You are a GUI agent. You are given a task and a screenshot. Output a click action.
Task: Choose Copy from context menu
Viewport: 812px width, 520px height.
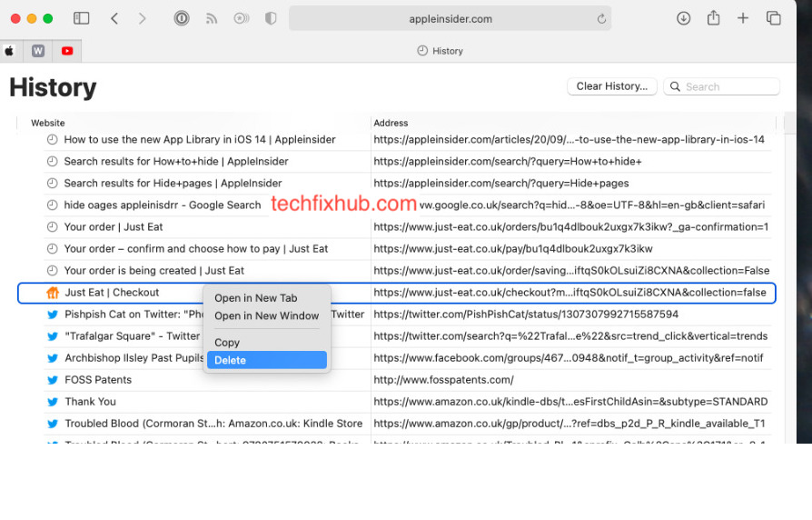coord(267,343)
